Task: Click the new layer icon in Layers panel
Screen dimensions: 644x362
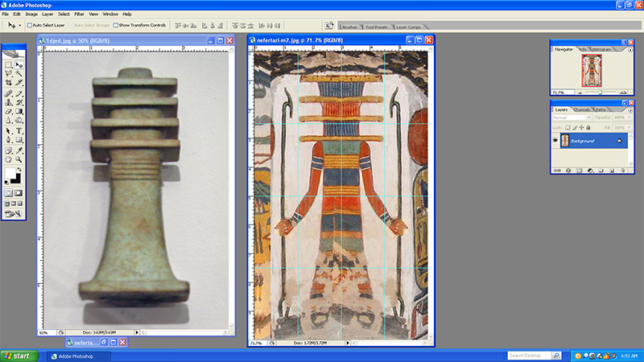Action: coord(610,171)
